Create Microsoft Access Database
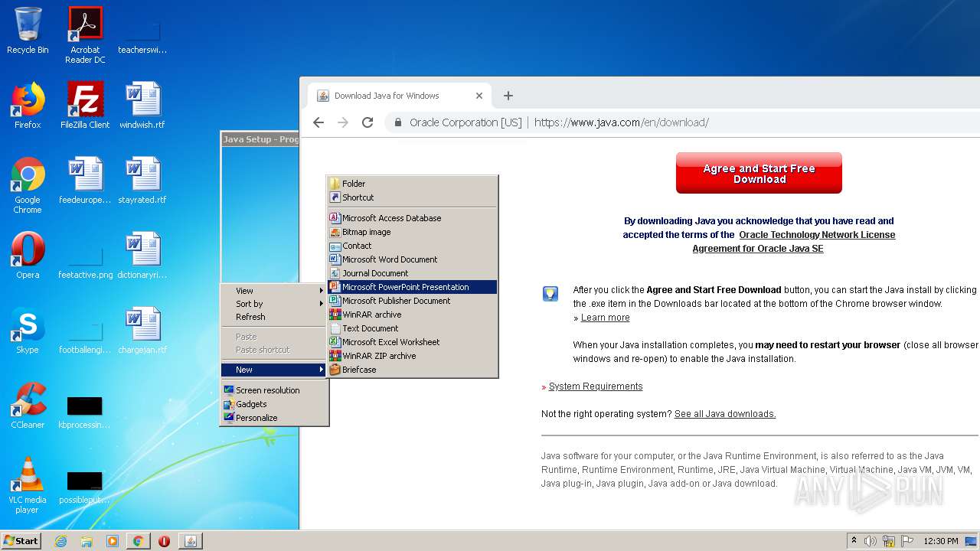 [x=413, y=218]
